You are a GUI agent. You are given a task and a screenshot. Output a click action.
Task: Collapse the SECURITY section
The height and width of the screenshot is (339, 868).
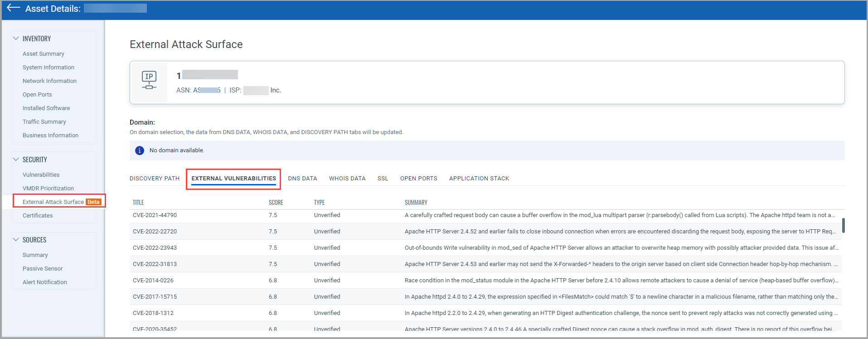coord(16,160)
